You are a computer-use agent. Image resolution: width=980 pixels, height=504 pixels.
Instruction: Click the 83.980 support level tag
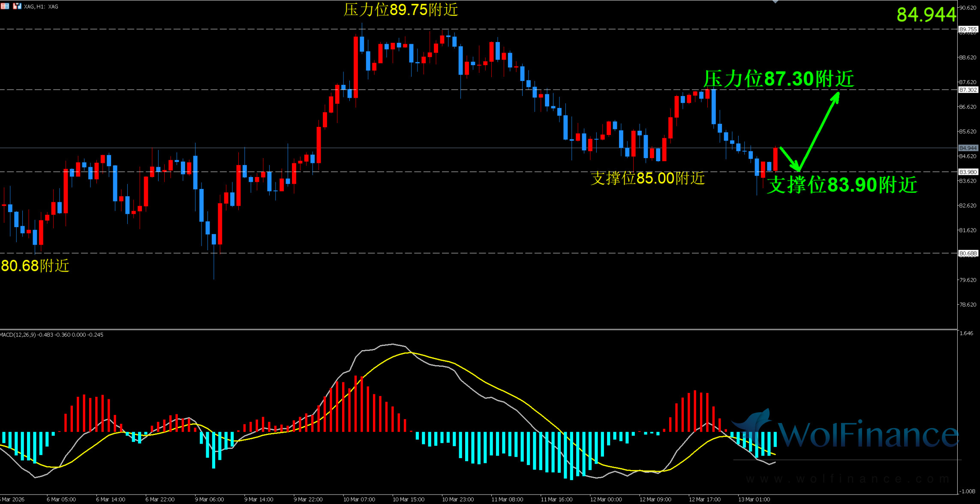click(x=968, y=172)
